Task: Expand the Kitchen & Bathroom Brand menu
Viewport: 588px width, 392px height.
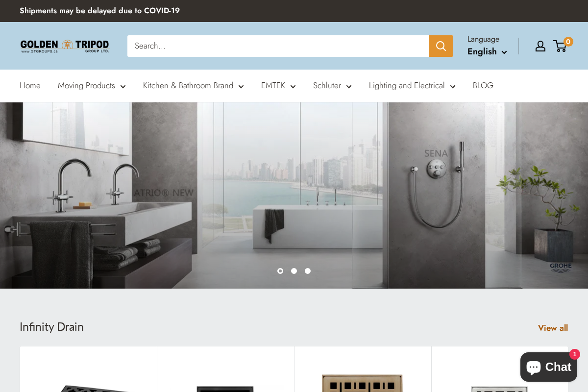Action: tap(193, 86)
